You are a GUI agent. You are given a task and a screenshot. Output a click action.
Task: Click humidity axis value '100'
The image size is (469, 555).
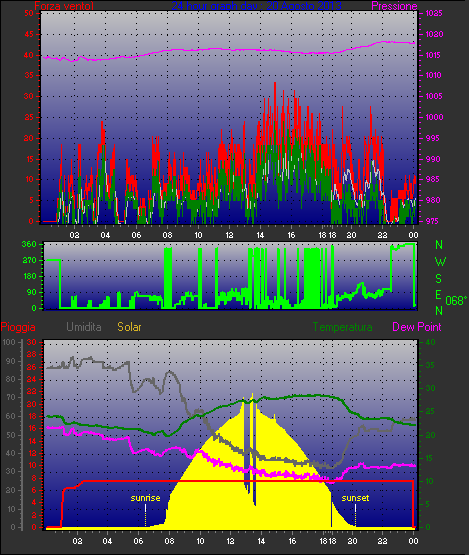click(x=9, y=342)
